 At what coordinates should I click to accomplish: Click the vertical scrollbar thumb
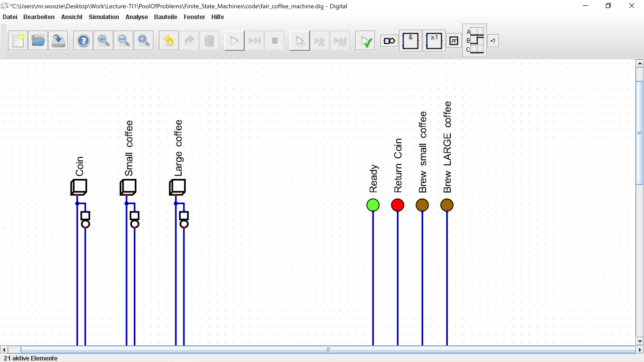coord(640,133)
